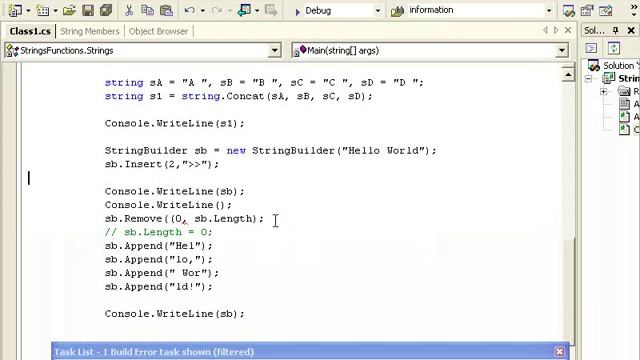Viewport: 640px width, 360px height.
Task: Click the 'Console.WriteLine();' empty call line
Action: [x=168, y=205]
